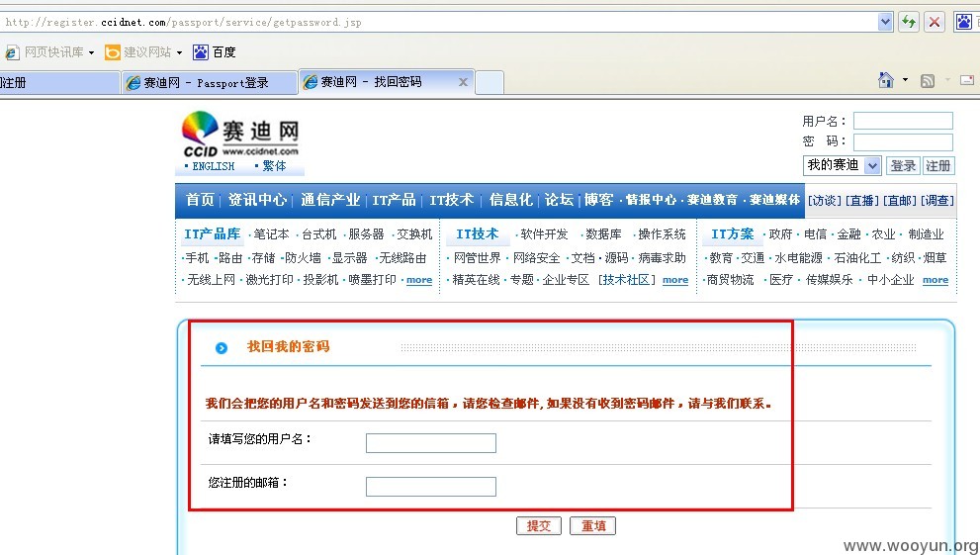Open the address bar history dropdown
This screenshot has width=980, height=555.
pos(885,22)
